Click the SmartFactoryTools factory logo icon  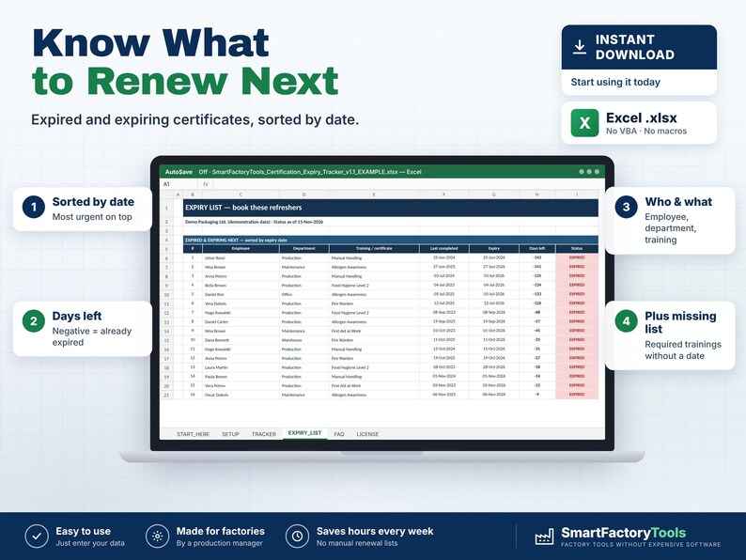click(x=544, y=537)
